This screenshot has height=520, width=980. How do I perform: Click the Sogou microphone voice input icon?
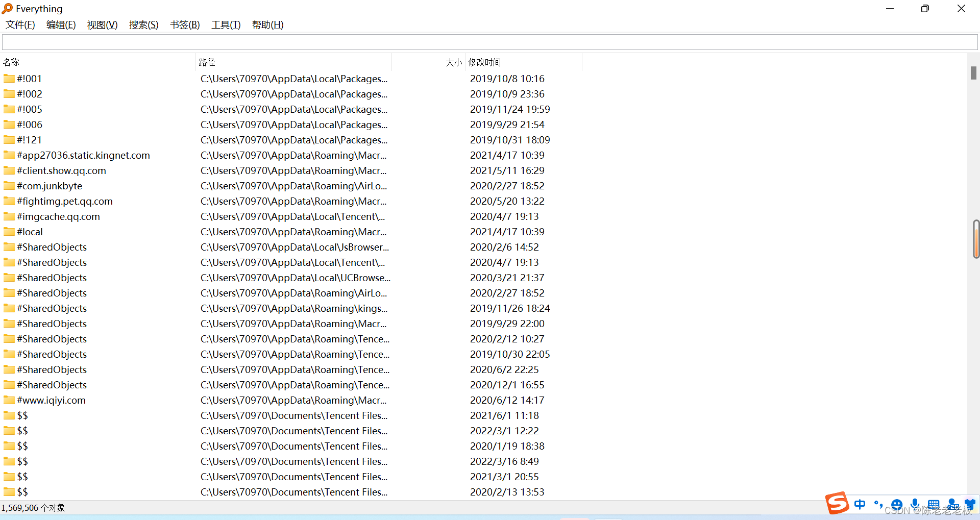click(x=915, y=504)
